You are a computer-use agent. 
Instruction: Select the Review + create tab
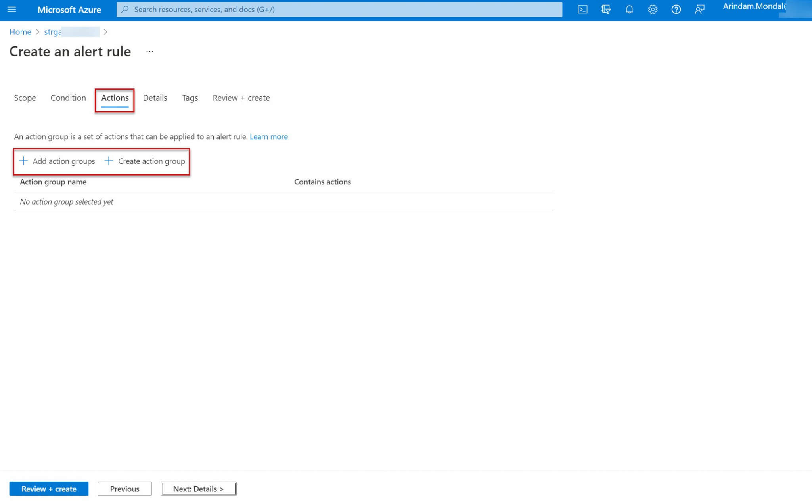(241, 98)
